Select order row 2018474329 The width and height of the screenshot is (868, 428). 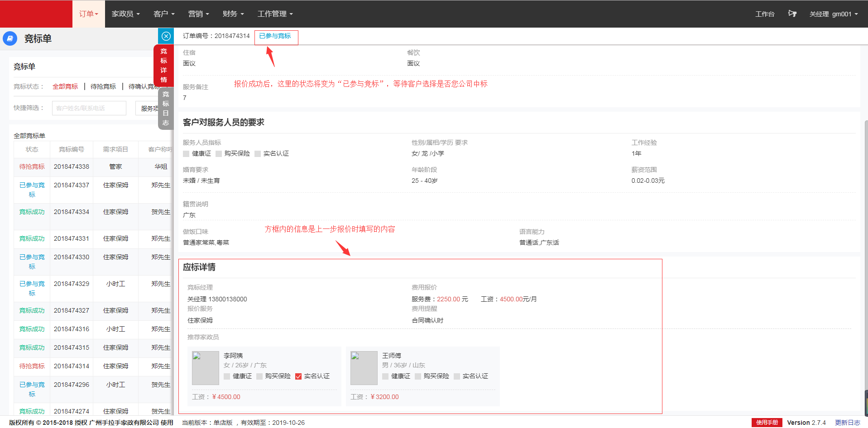93,289
